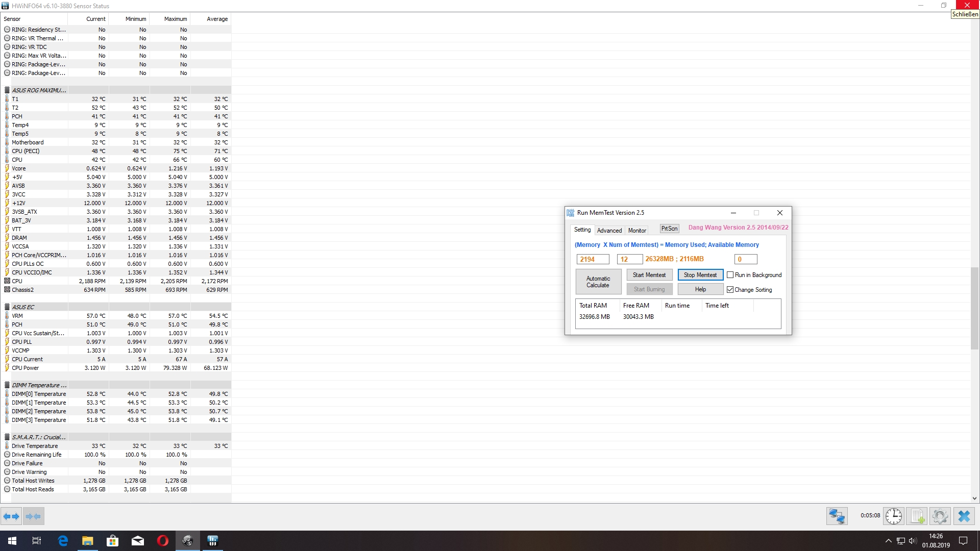Start logging with the sheet plus icon

[x=917, y=516]
